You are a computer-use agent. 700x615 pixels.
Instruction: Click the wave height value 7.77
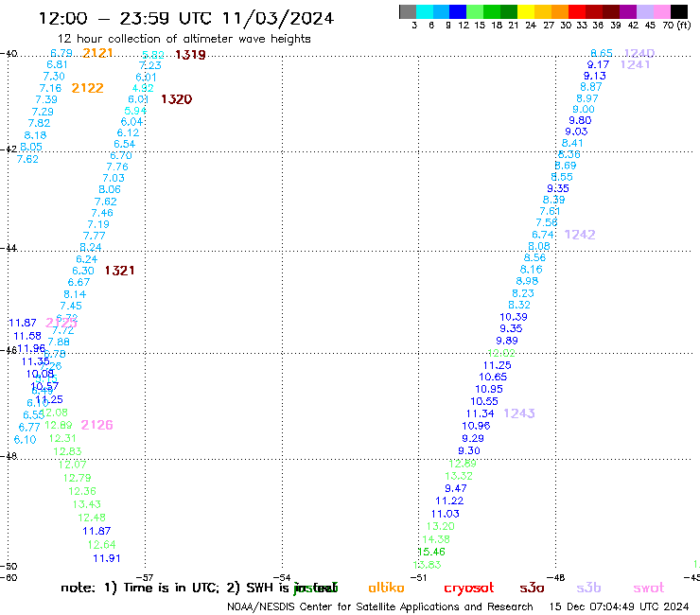[95, 236]
